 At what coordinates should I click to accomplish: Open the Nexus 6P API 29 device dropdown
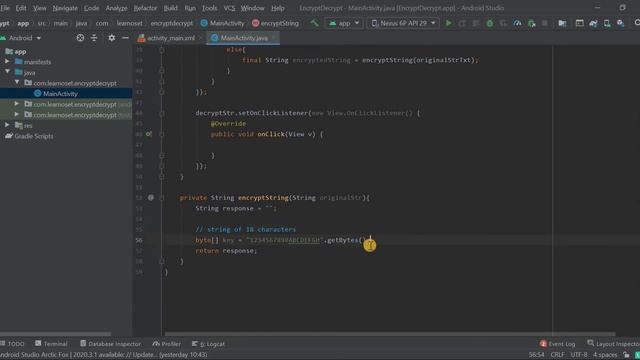[403, 23]
